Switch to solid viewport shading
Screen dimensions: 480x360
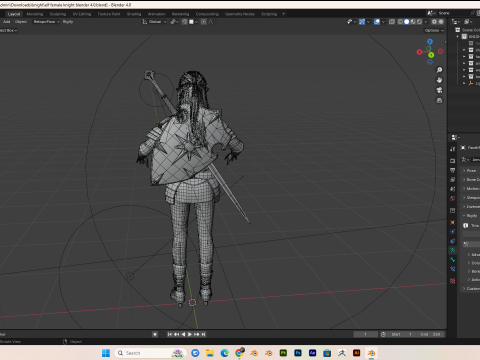tap(407, 22)
